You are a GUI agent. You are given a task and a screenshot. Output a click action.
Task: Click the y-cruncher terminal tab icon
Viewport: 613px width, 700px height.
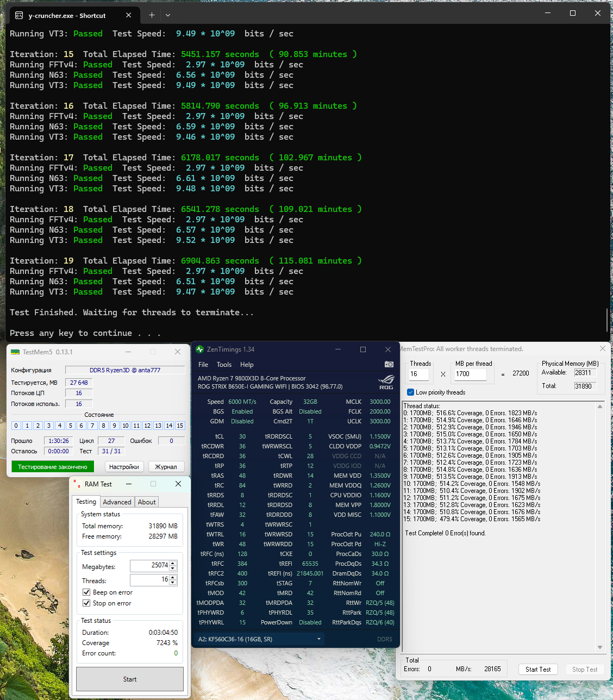pos(19,15)
